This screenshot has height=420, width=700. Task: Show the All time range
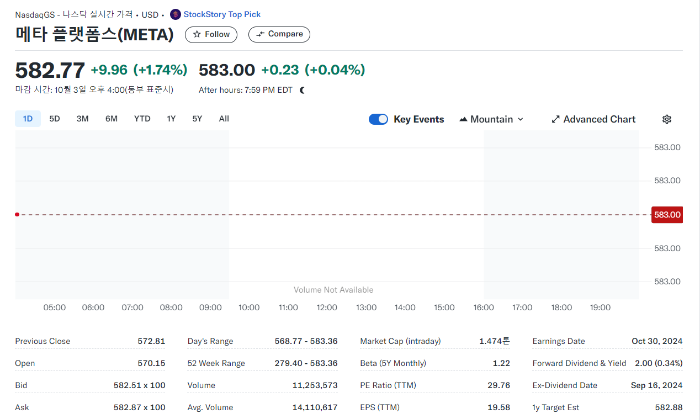[224, 119]
